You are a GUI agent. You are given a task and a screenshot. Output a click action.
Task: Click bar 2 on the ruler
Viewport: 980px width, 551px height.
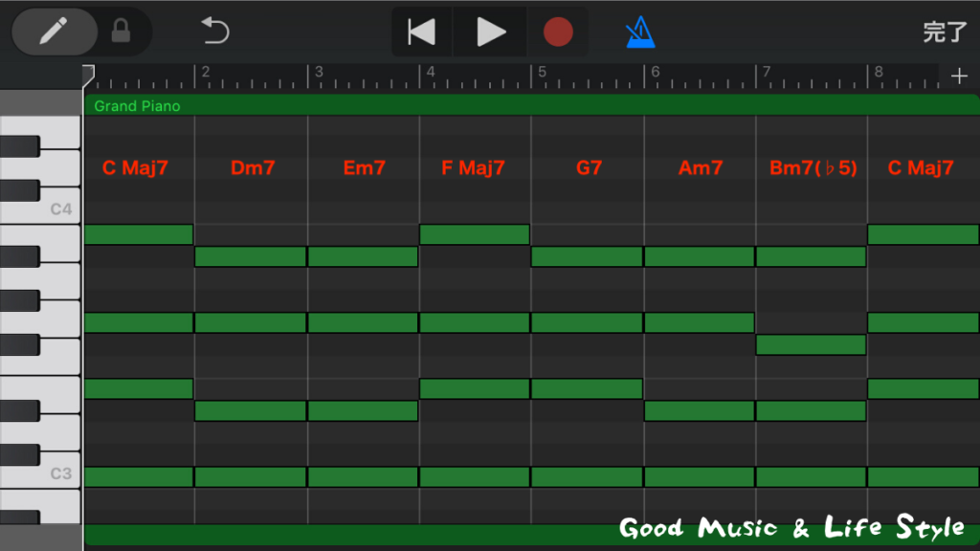[205, 72]
